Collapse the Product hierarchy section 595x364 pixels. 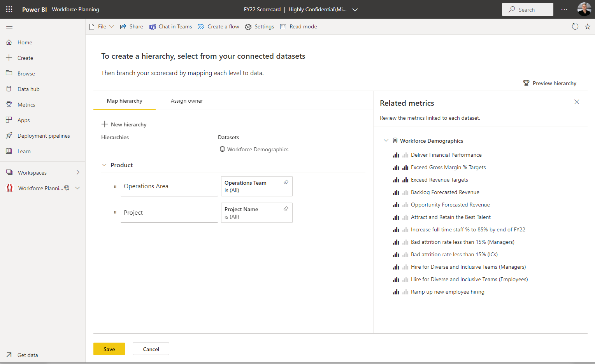pos(104,165)
